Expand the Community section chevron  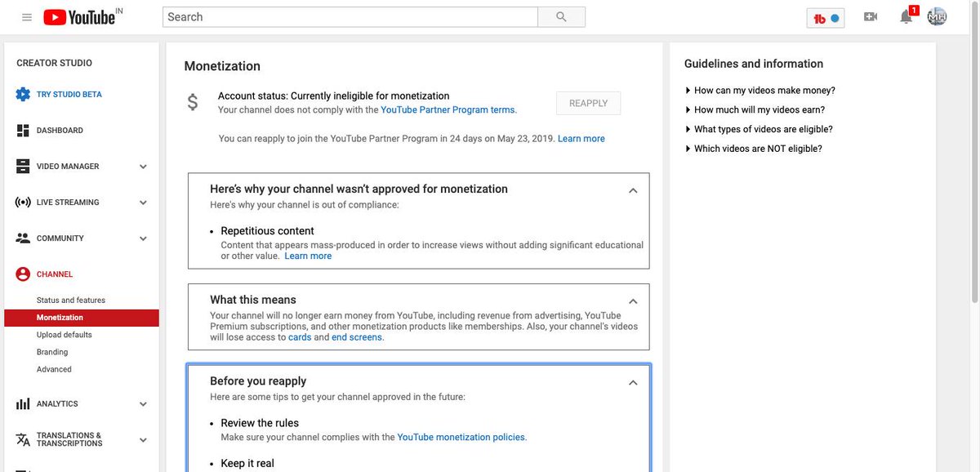click(x=143, y=238)
